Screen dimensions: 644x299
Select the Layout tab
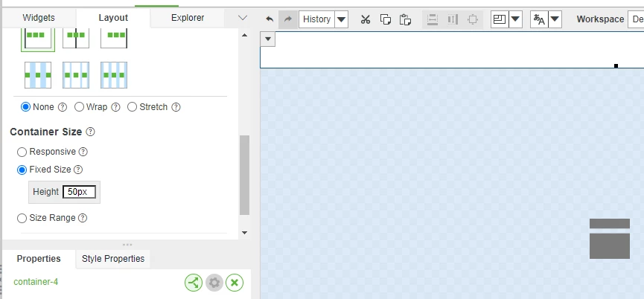[113, 18]
